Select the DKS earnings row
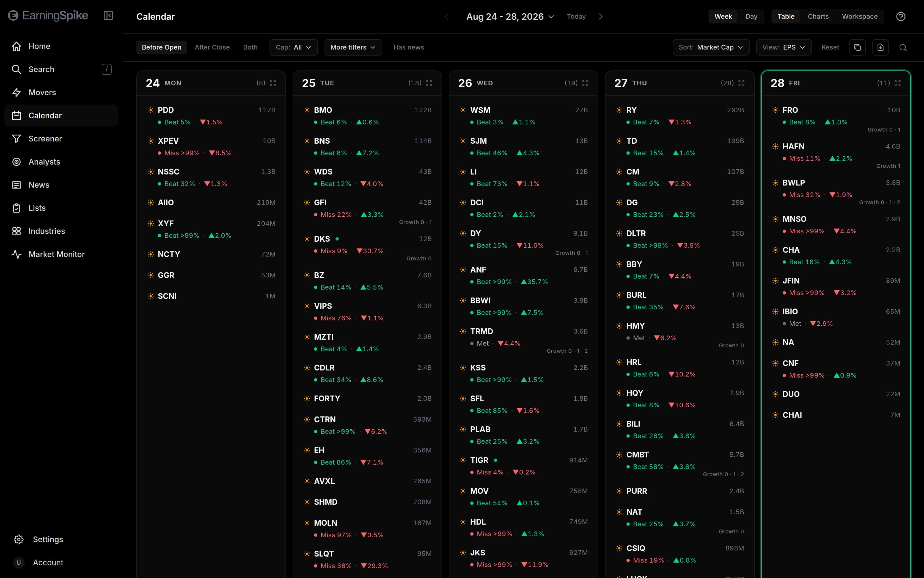This screenshot has height=578, width=924. pyautogui.click(x=367, y=248)
